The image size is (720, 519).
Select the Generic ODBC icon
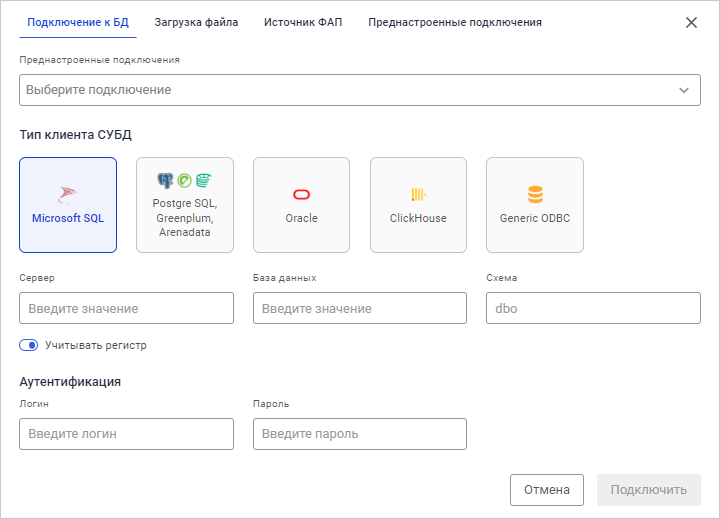click(535, 195)
